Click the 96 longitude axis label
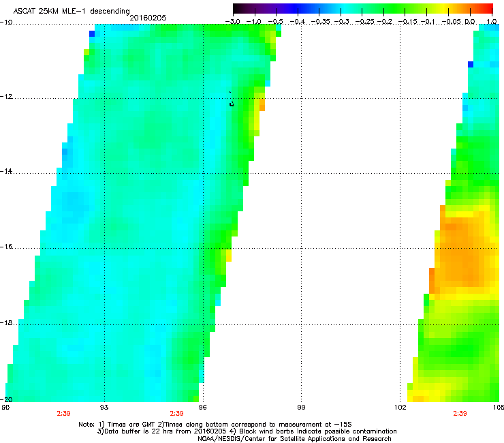This screenshot has height=443, width=504. tap(202, 408)
